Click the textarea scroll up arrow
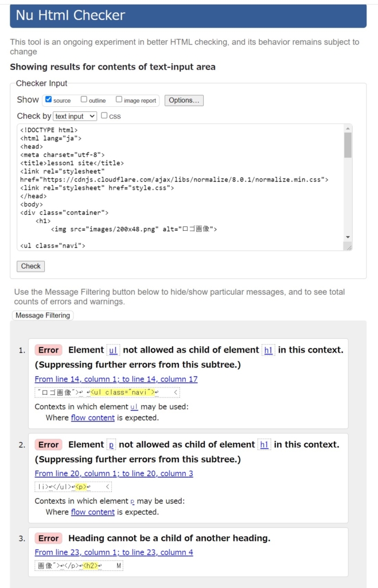The width and height of the screenshot is (378, 588). point(348,129)
